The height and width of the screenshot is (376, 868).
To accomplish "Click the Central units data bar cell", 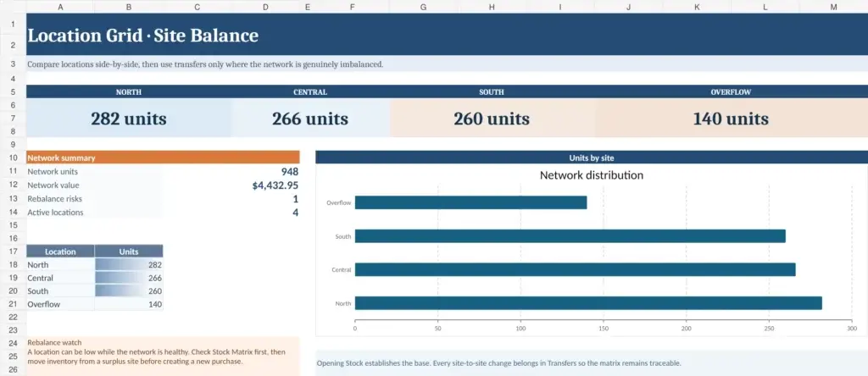I will pyautogui.click(x=129, y=278).
